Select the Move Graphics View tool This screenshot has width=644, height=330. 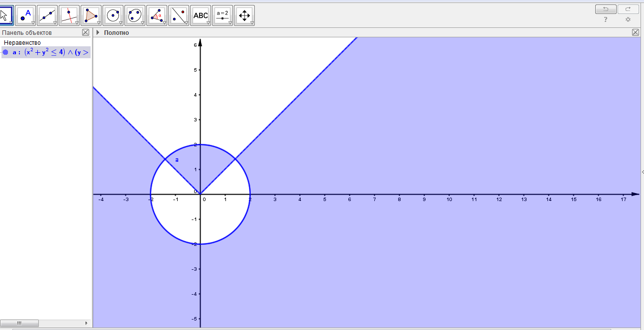(245, 15)
